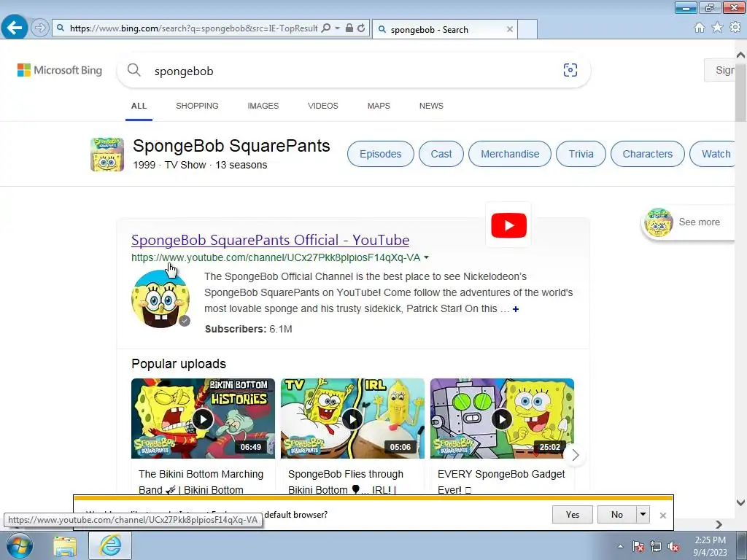The image size is (747, 560).
Task: Click the browser address bar URL field
Action: pyautogui.click(x=193, y=28)
